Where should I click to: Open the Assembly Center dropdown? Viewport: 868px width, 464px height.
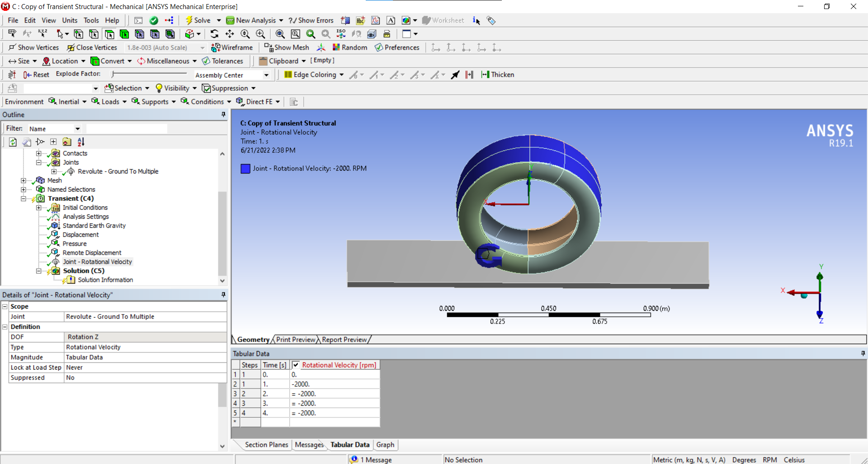266,75
